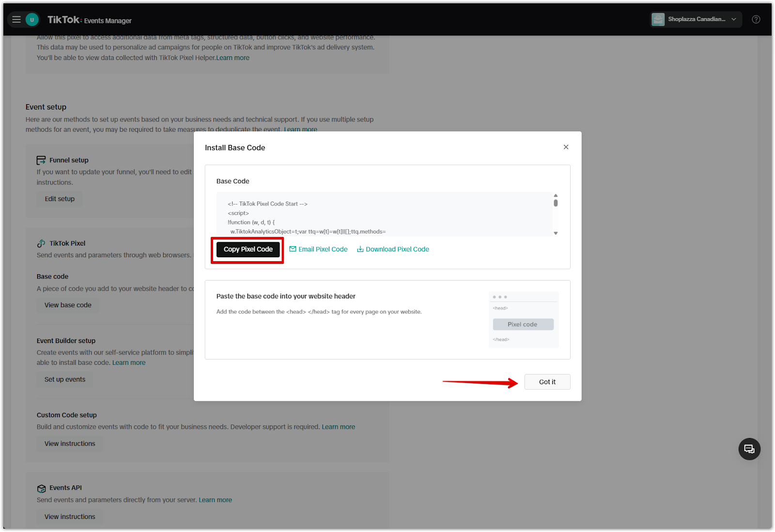
Task: Click the Edit setup button
Action: coord(60,199)
